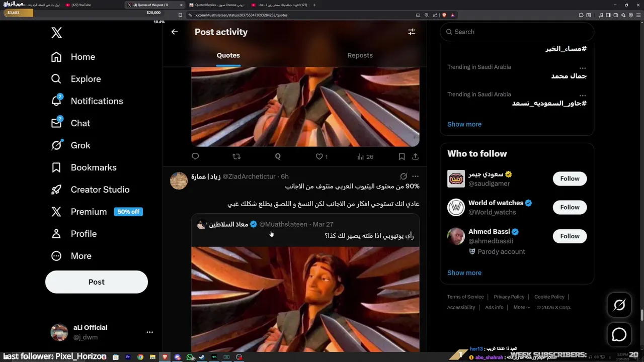
Task: Open the جمال محمد trending topic
Action: pyautogui.click(x=569, y=76)
